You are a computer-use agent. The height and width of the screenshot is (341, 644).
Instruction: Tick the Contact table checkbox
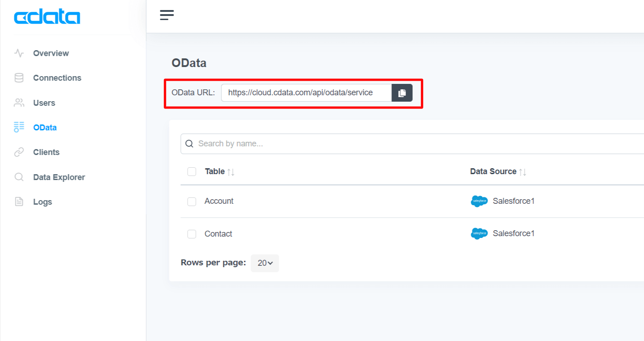point(192,234)
